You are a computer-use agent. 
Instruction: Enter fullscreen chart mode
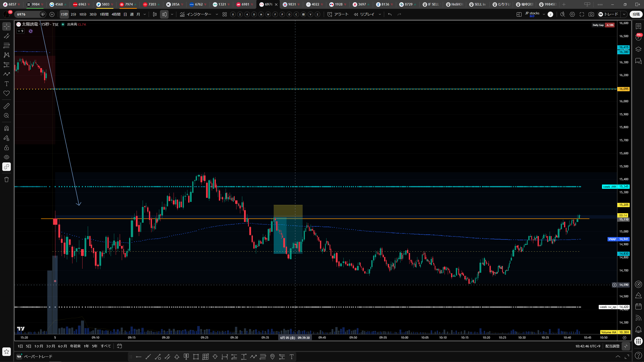click(x=582, y=14)
